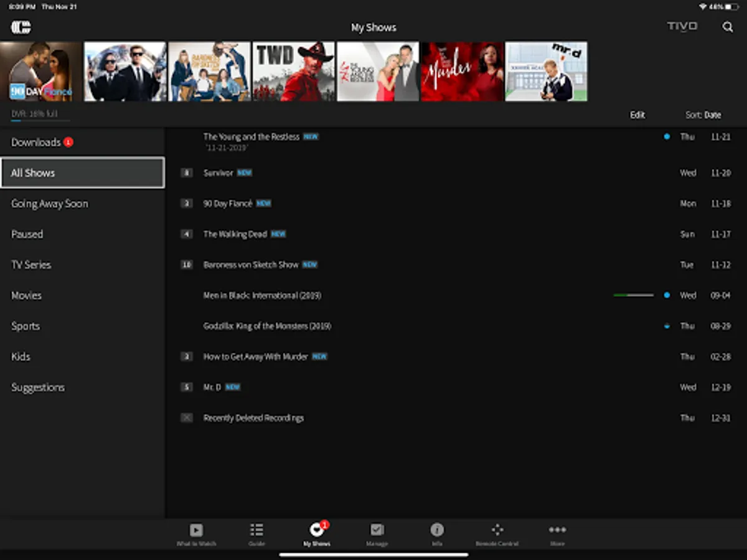The height and width of the screenshot is (560, 747).
Task: Tap The Walking Dead TWD thumbnail
Action: pos(293,72)
